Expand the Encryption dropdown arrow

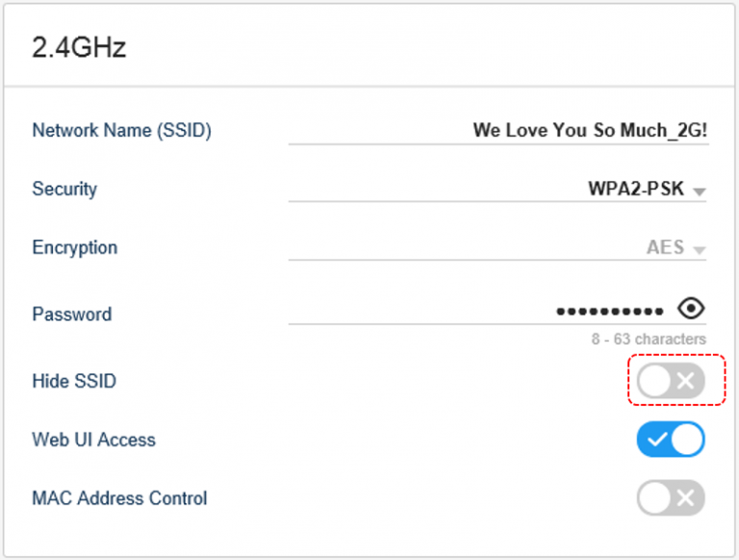700,250
